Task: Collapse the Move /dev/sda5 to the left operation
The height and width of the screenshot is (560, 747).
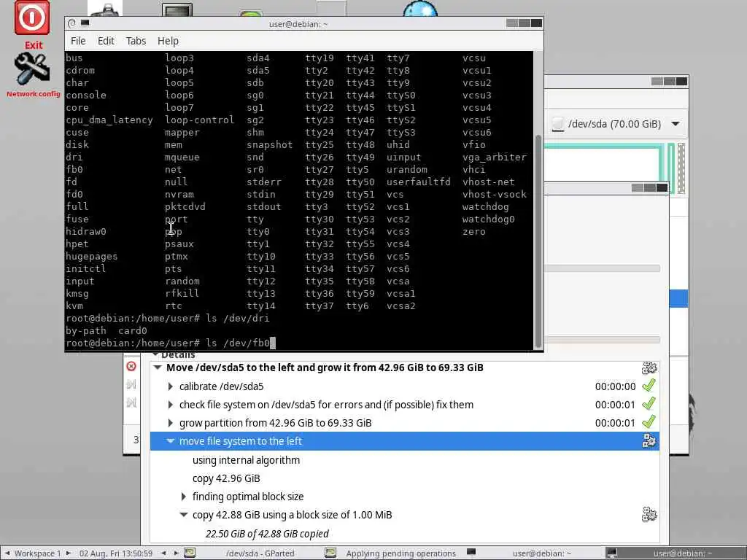Action: point(158,367)
